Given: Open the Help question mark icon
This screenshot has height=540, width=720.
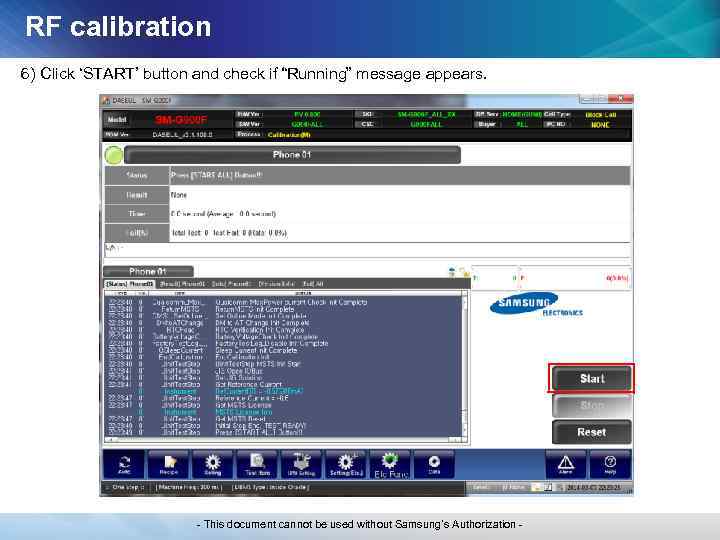Looking at the screenshot, I should pos(610,464).
